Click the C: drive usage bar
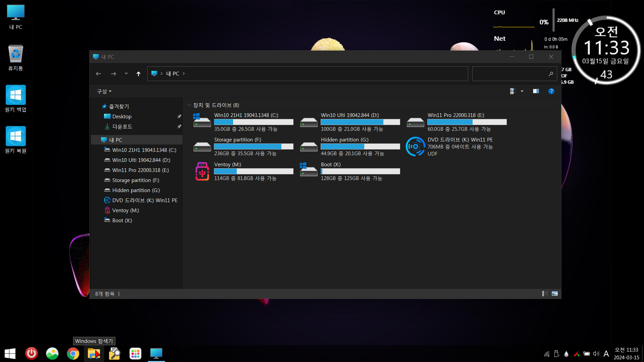This screenshot has width=644, height=362. click(254, 122)
